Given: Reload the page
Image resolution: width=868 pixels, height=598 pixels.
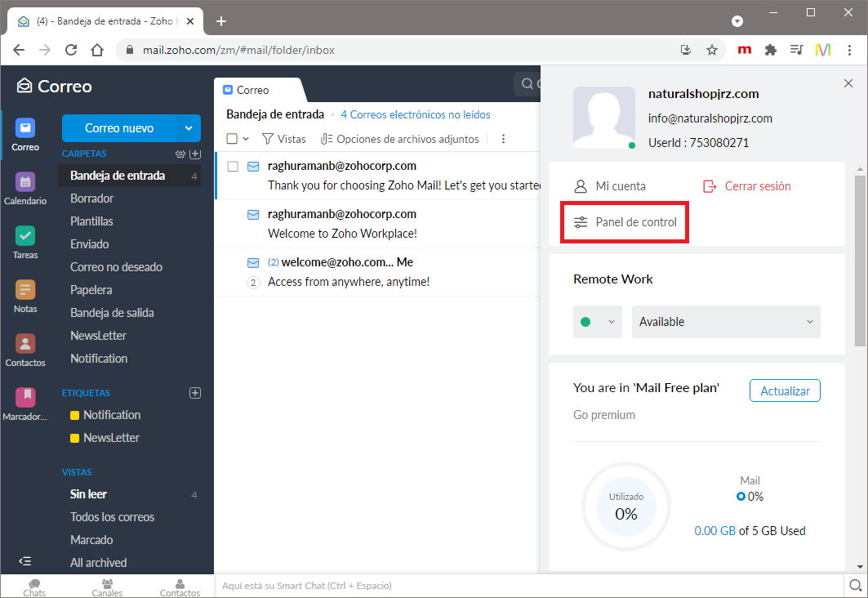Looking at the screenshot, I should coord(71,50).
